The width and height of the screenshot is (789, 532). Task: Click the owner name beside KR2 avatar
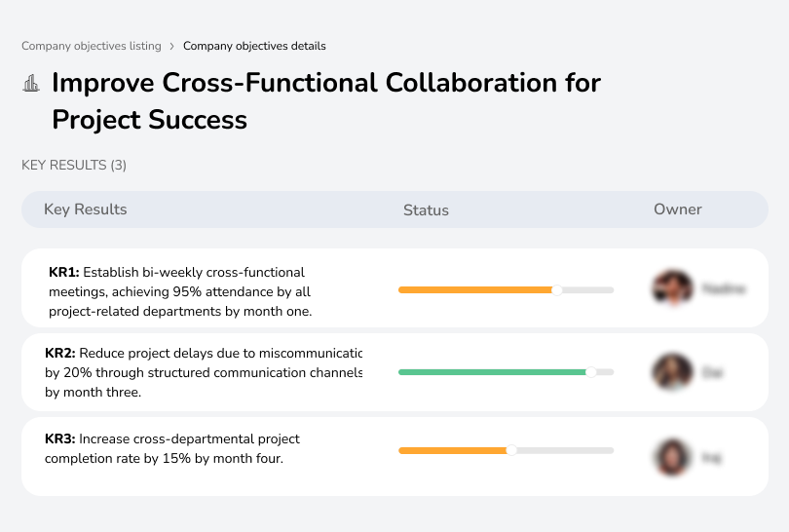(713, 372)
